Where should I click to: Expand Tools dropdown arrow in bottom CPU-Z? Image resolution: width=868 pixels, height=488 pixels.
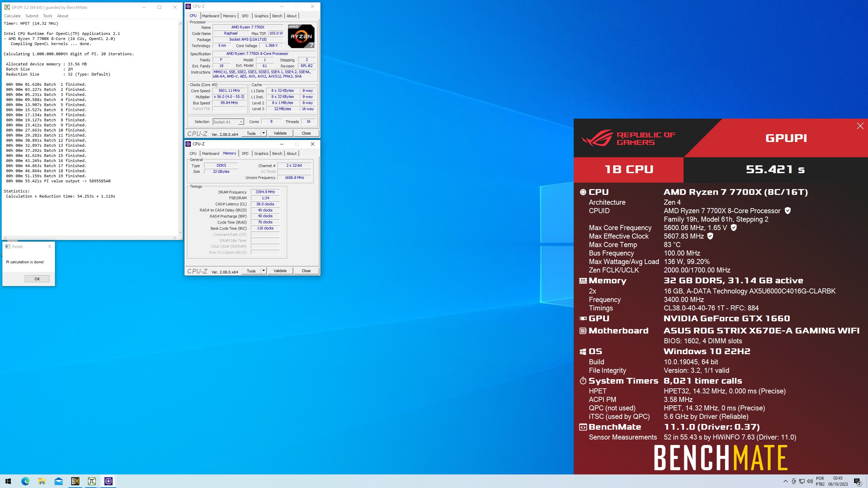pos(263,271)
